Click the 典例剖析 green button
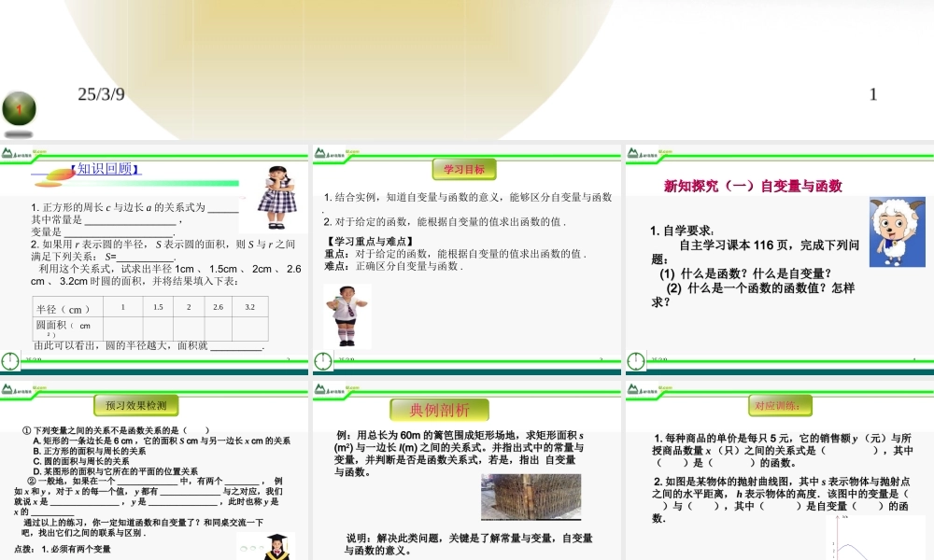The height and width of the screenshot is (560, 934). tap(440, 410)
